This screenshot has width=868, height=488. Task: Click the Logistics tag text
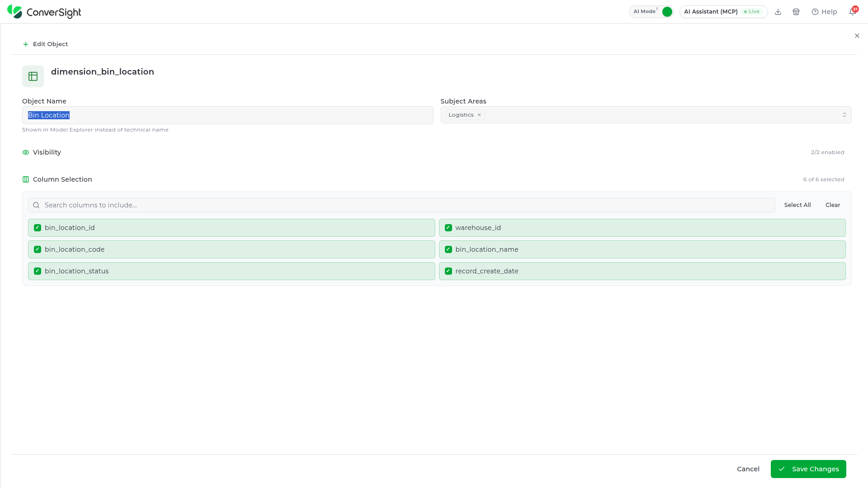(x=461, y=115)
